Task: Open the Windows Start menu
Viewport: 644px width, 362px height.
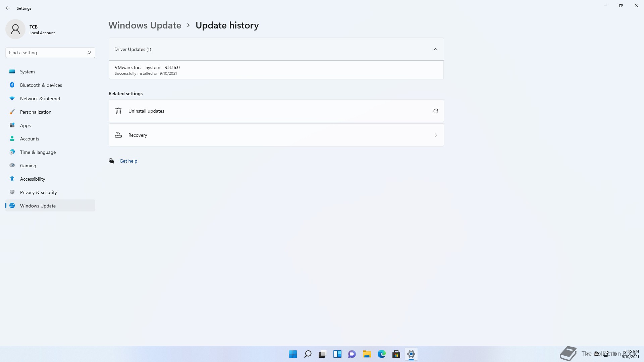Action: [293, 354]
